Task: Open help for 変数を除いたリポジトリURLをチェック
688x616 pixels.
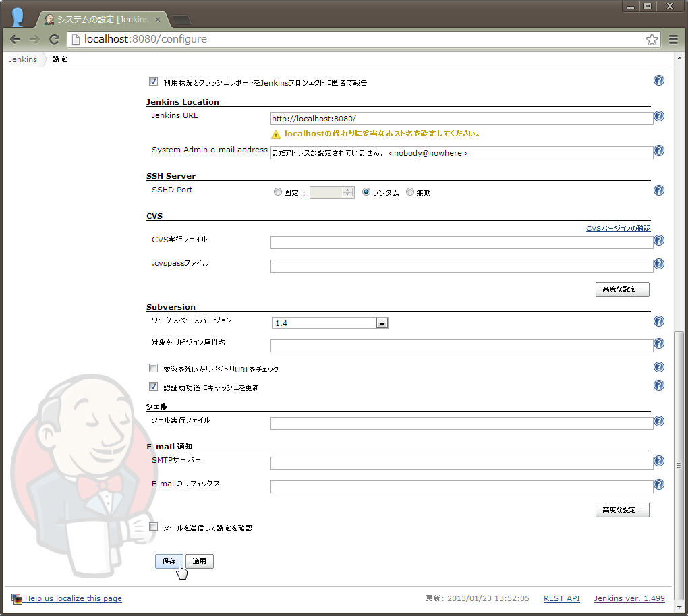Action: (x=658, y=367)
